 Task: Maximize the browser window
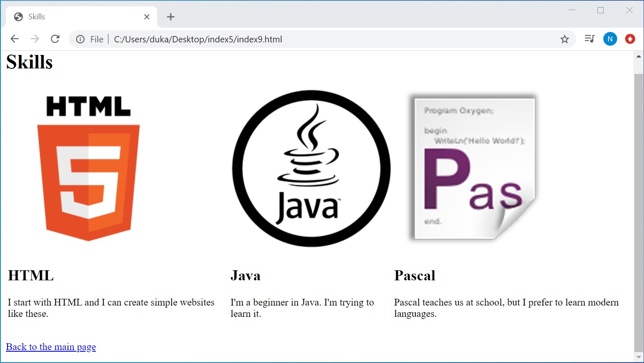tap(600, 10)
